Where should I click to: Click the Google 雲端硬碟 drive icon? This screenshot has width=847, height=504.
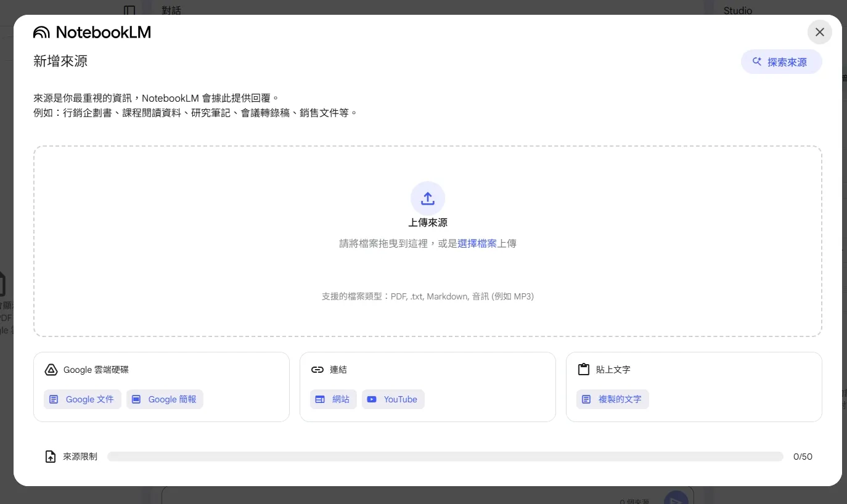point(51,370)
